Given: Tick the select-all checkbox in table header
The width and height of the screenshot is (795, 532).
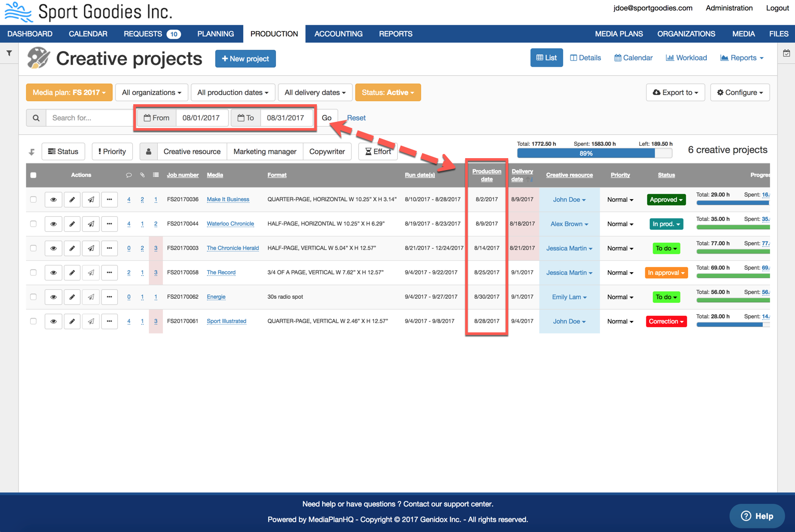Looking at the screenshot, I should [x=34, y=175].
